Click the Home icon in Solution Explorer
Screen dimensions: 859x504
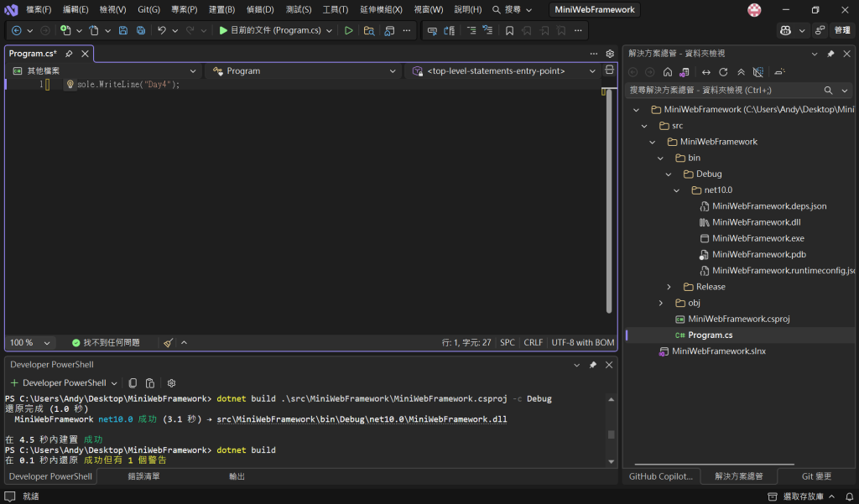(x=667, y=72)
